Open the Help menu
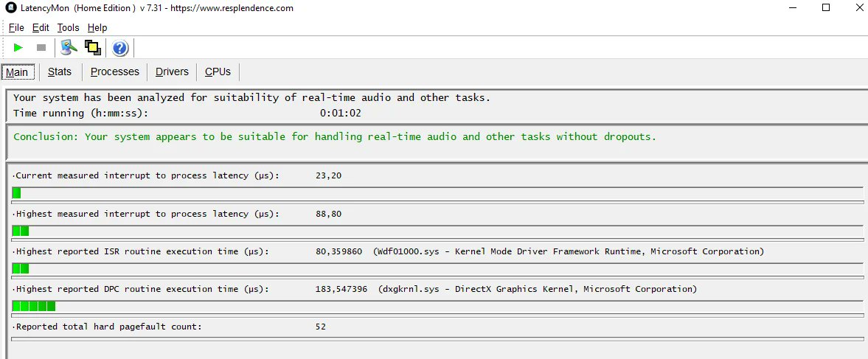Screen dimensions: 868x359 [x=97, y=28]
